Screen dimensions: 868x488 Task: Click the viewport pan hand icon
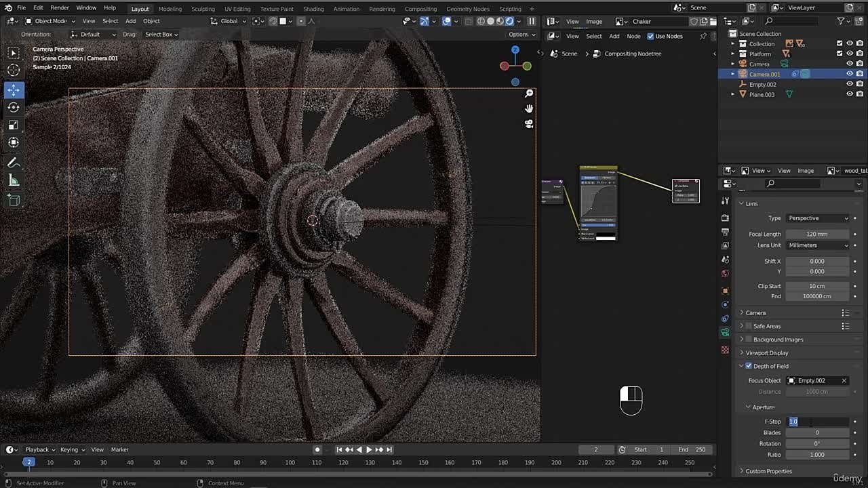[x=529, y=108]
